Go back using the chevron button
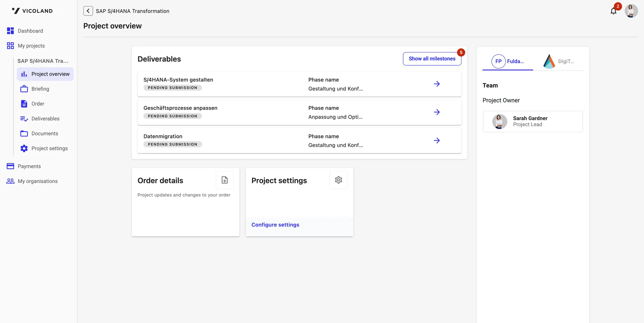Viewport: 644px width, 323px height. (88, 11)
